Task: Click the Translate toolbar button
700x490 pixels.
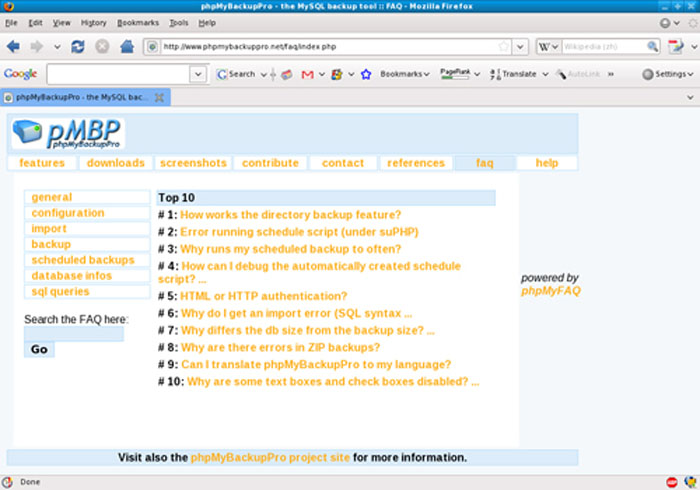Action: 513,74
